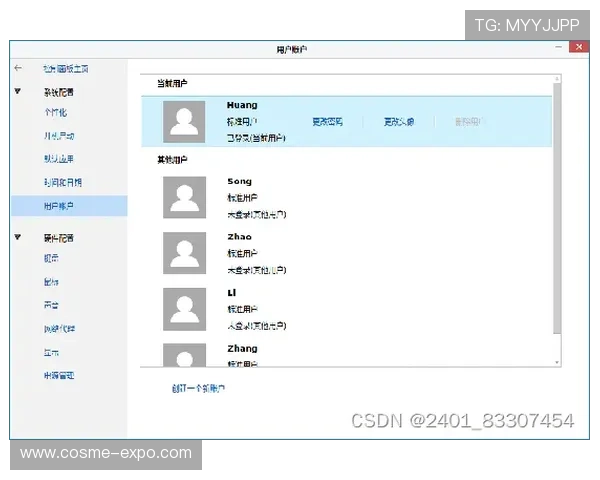Viewport: 600px width, 480px height.
Task: Open Personalization (个性化) in sidebar
Action: pyautogui.click(x=55, y=113)
